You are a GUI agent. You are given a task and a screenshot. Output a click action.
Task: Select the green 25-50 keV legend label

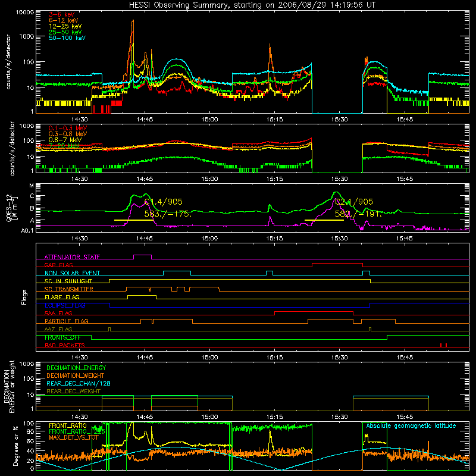tap(65, 32)
